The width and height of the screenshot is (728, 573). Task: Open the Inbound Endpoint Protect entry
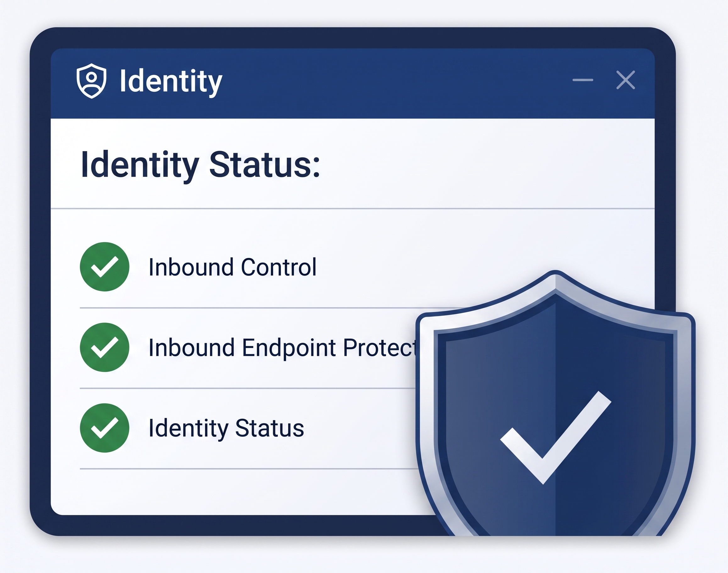coord(282,347)
